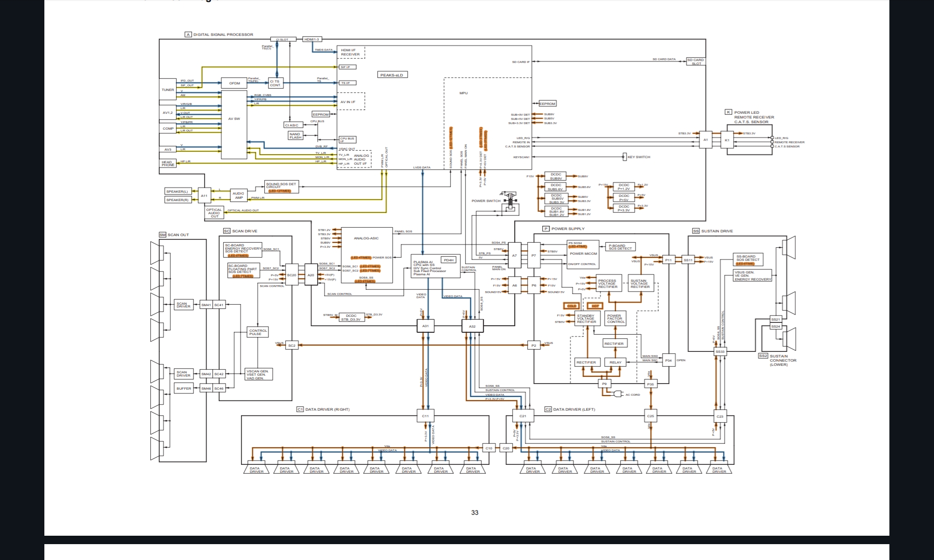Click the COLD legend swatch
The width and height of the screenshot is (934, 560).
pos(572,306)
